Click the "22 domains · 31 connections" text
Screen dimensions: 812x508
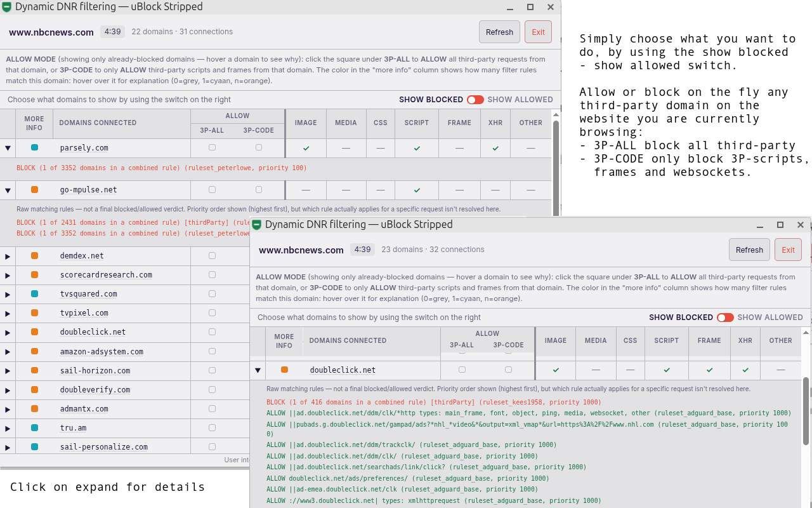[182, 32]
